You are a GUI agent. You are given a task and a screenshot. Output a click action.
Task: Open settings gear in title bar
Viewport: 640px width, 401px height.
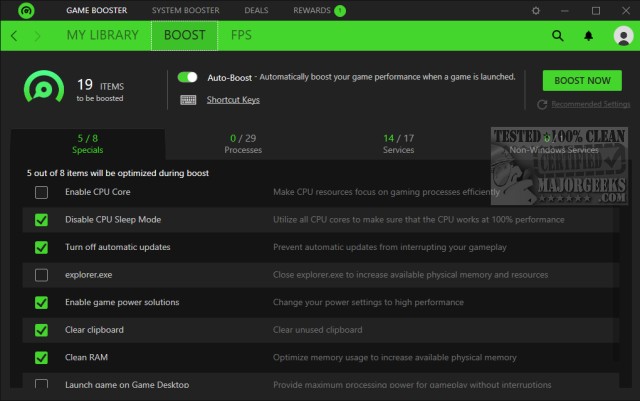pyautogui.click(x=536, y=11)
